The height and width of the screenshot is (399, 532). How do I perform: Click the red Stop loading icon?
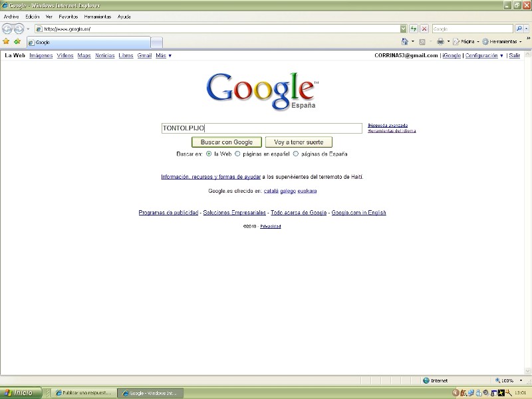pos(424,29)
